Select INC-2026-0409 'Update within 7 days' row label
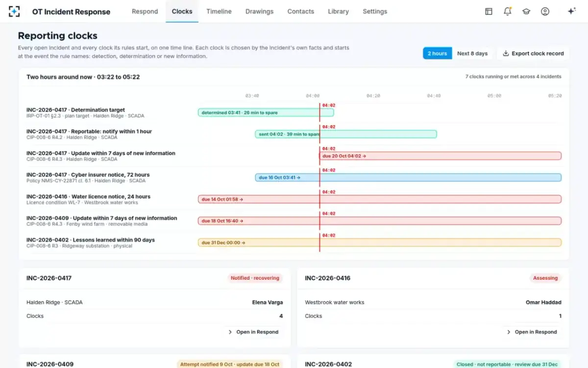 pos(102,218)
